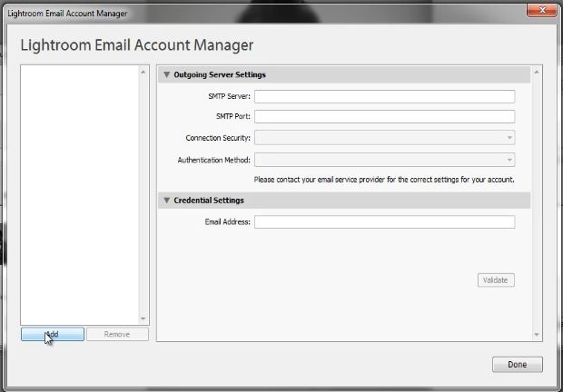Focus the SMTP Port input field
The image size is (563, 392).
tap(384, 116)
